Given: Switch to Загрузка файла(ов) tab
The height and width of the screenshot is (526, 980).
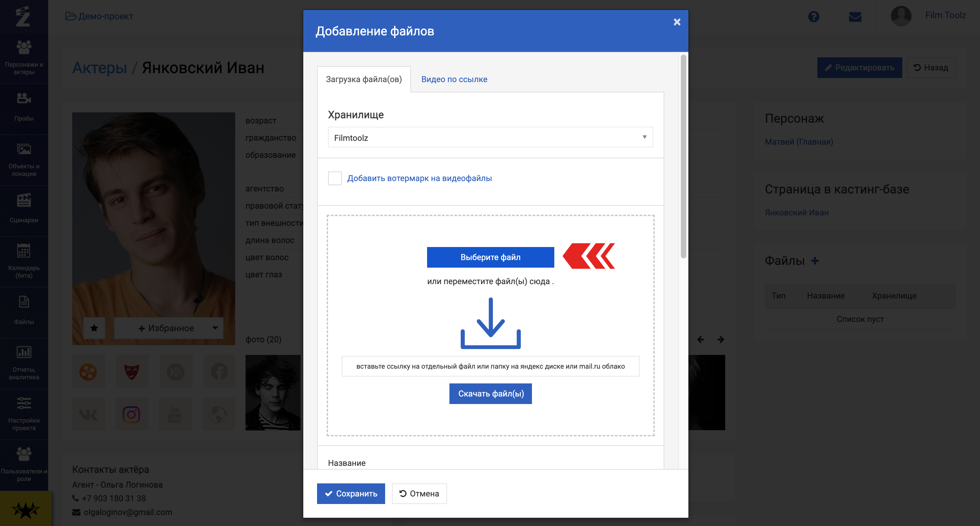Looking at the screenshot, I should pos(364,79).
